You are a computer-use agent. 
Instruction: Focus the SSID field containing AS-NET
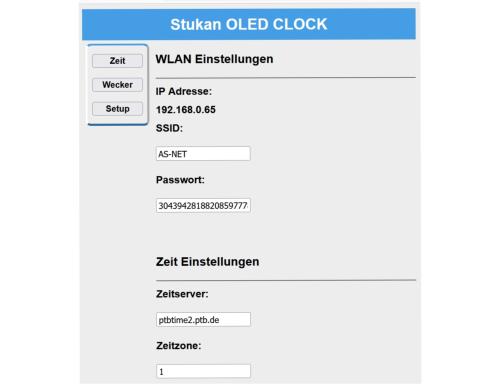(203, 154)
